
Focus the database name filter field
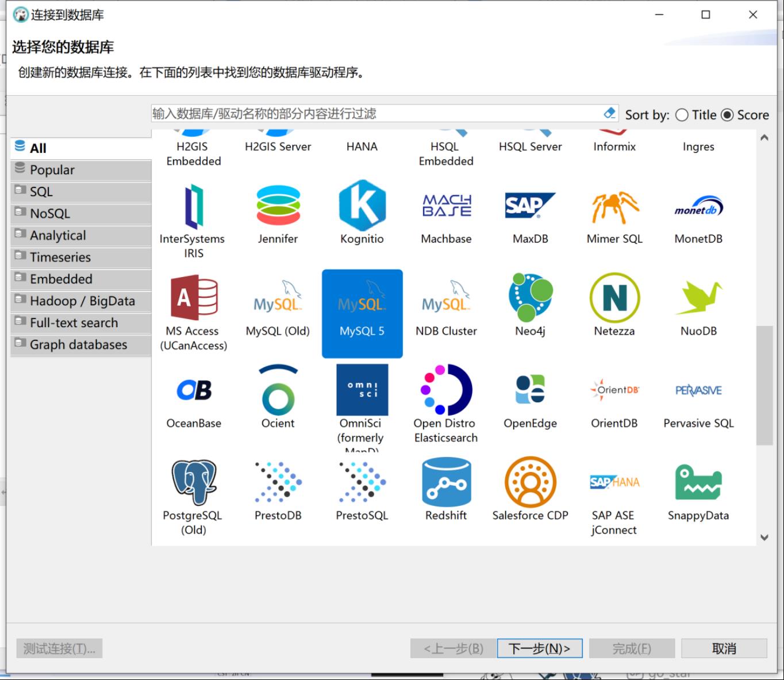pos(376,113)
